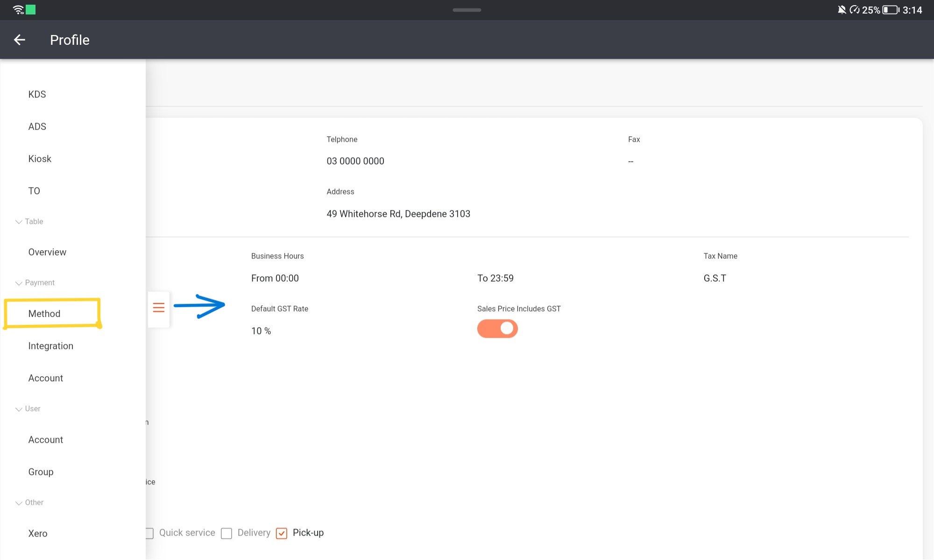Viewport: 934px width, 560px height.
Task: Open the Kiosk sidebar entry
Action: coord(39,159)
